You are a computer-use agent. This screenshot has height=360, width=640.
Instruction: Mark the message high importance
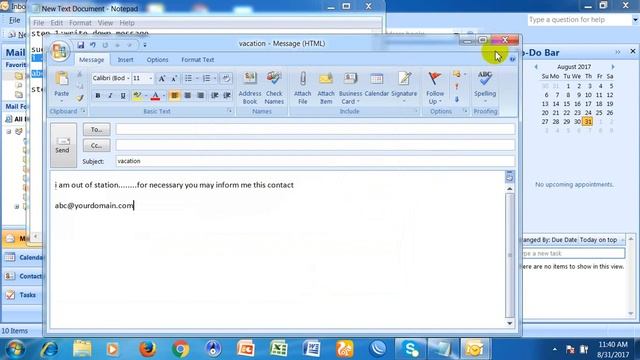click(457, 87)
